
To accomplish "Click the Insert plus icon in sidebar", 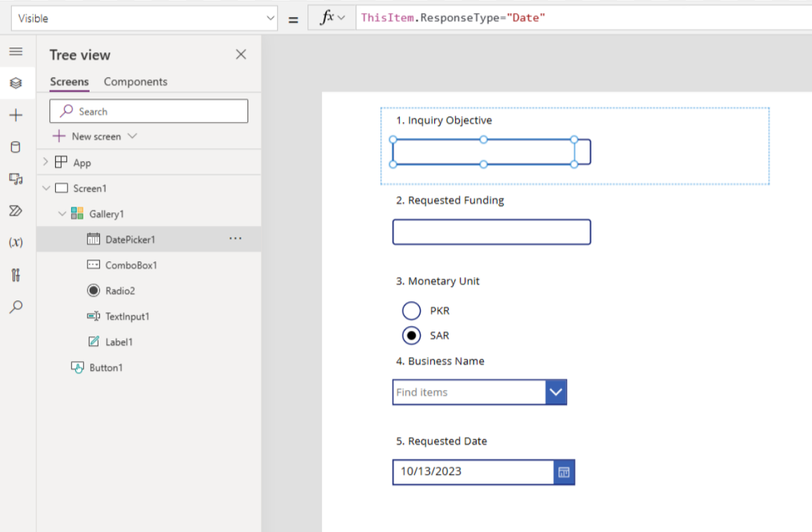I will pyautogui.click(x=15, y=115).
